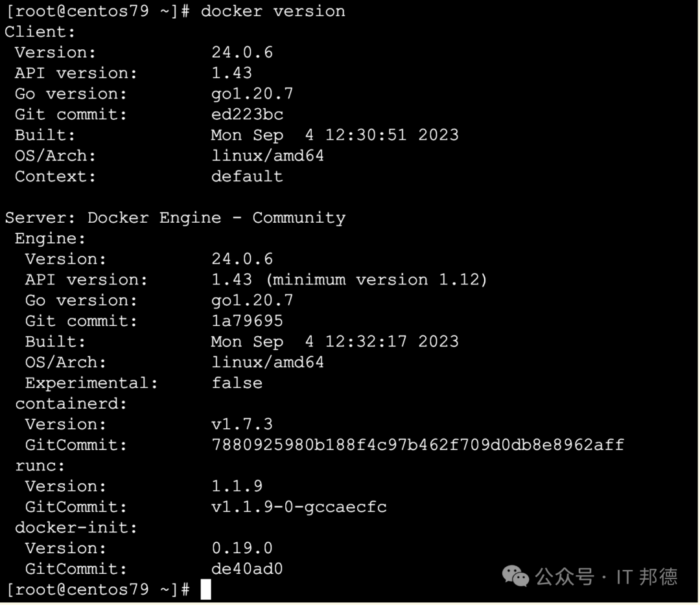Select the 'runc:' section label
Viewport: 700px width, 605px height.
(40, 465)
